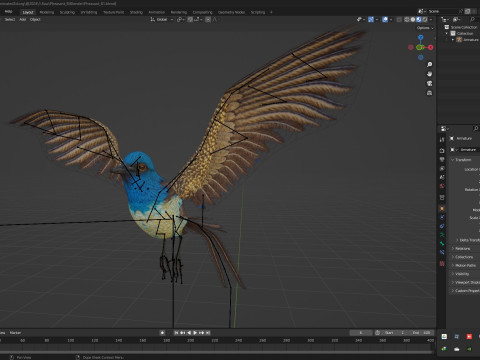The width and height of the screenshot is (480, 360).
Task: Click the new scene icon beside Scene field
Action: pyautogui.click(x=468, y=11)
